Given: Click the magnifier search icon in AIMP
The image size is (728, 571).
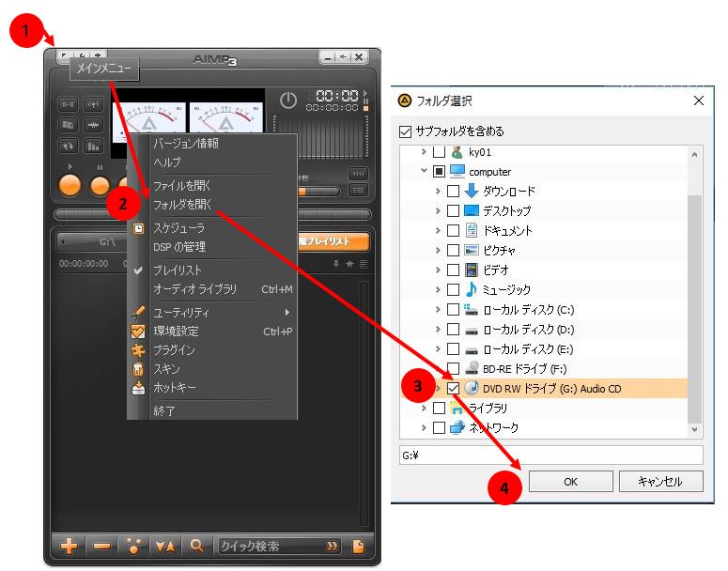Looking at the screenshot, I should click(x=197, y=546).
